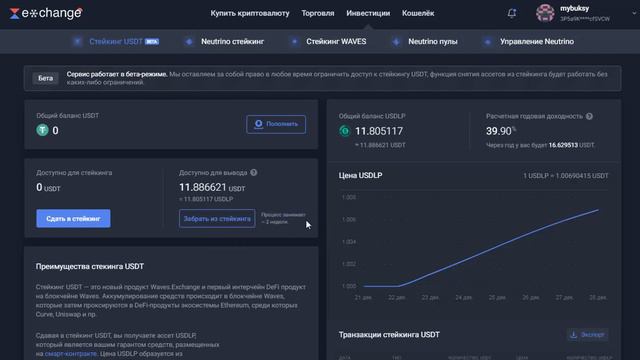Image resolution: width=640 pixels, height=360 pixels.
Task: Click the USDLP coin icon
Action: pos(344,131)
